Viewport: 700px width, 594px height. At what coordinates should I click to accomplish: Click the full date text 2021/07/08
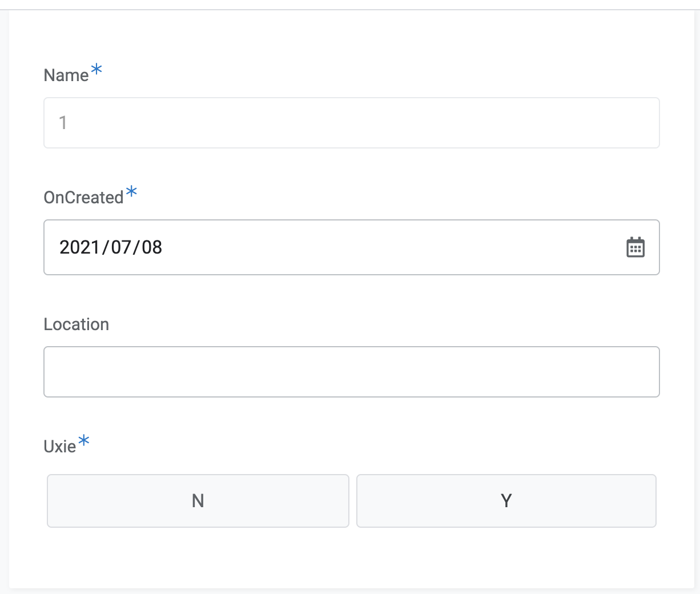pos(111,247)
